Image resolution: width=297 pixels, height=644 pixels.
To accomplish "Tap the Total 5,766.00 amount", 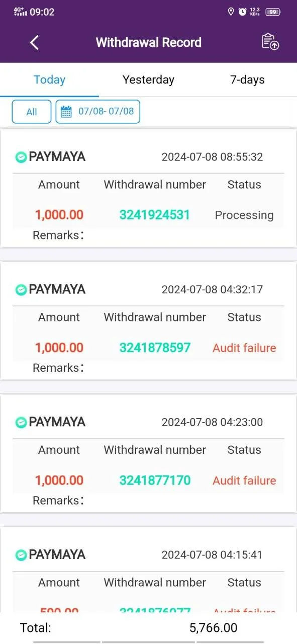I will click(213, 628).
